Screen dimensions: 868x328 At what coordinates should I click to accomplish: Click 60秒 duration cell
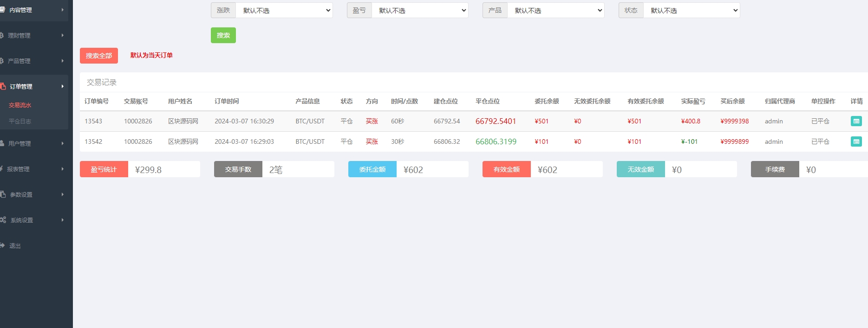pos(398,121)
